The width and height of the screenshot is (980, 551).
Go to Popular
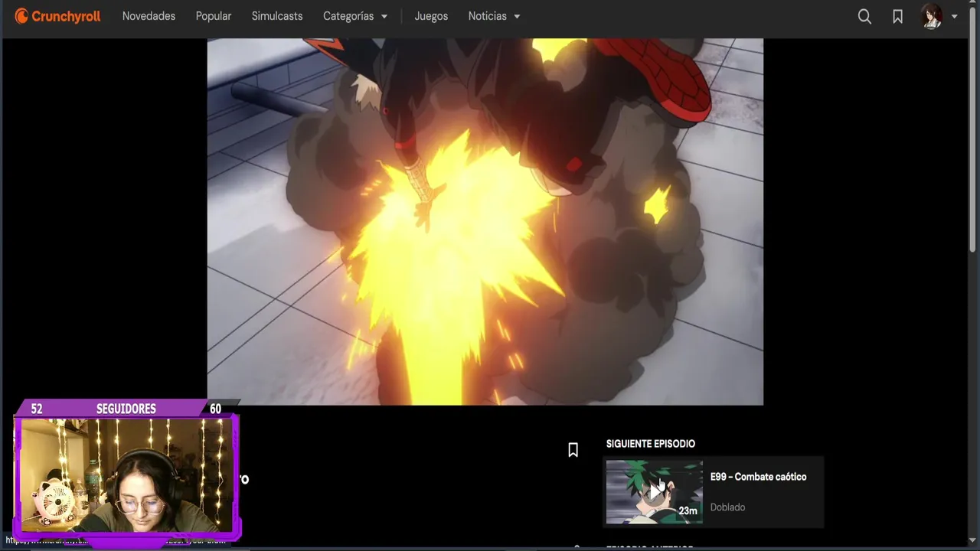point(213,16)
